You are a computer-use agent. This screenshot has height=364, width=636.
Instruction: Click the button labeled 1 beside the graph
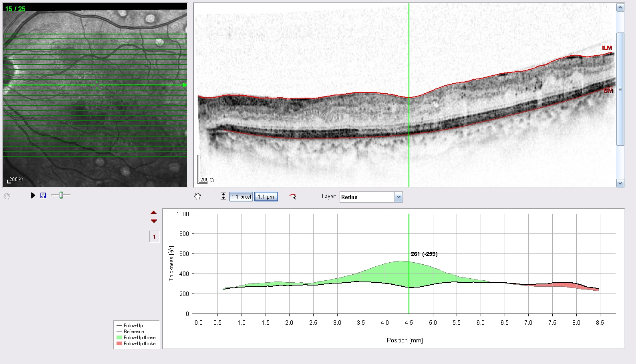coord(154,237)
